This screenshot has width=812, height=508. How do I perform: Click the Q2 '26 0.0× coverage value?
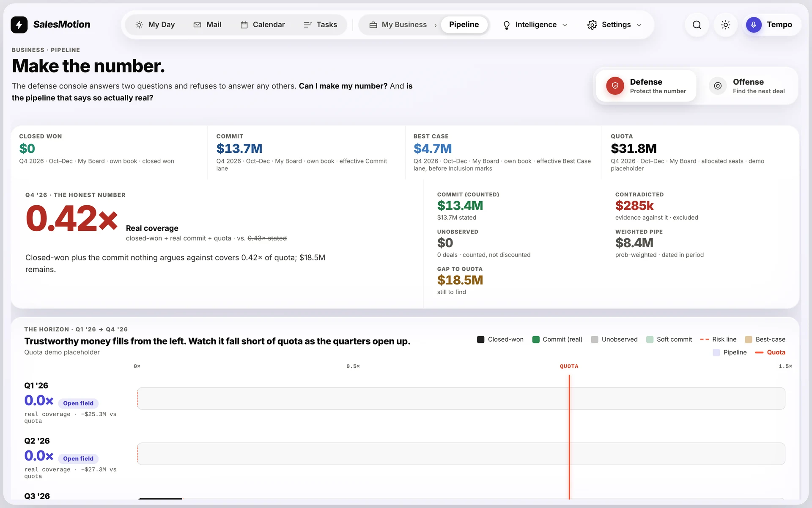[39, 456]
